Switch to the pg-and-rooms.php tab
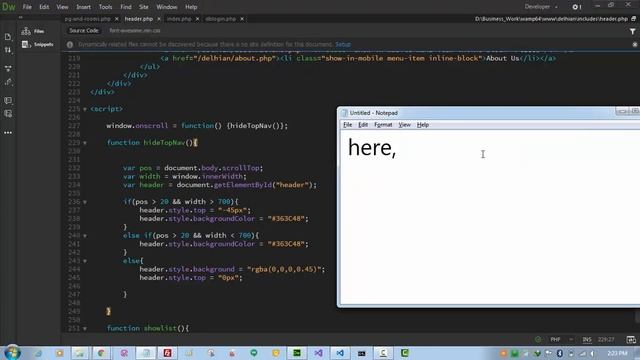 coord(88,19)
